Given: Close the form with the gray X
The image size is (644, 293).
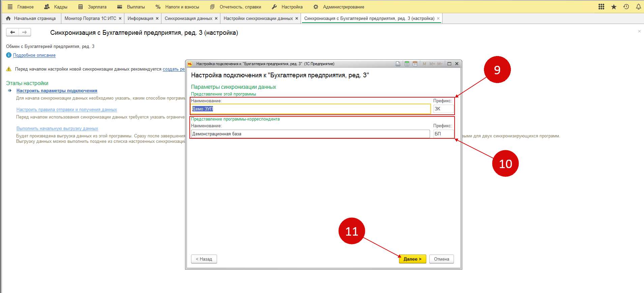Looking at the screenshot, I should (x=639, y=31).
